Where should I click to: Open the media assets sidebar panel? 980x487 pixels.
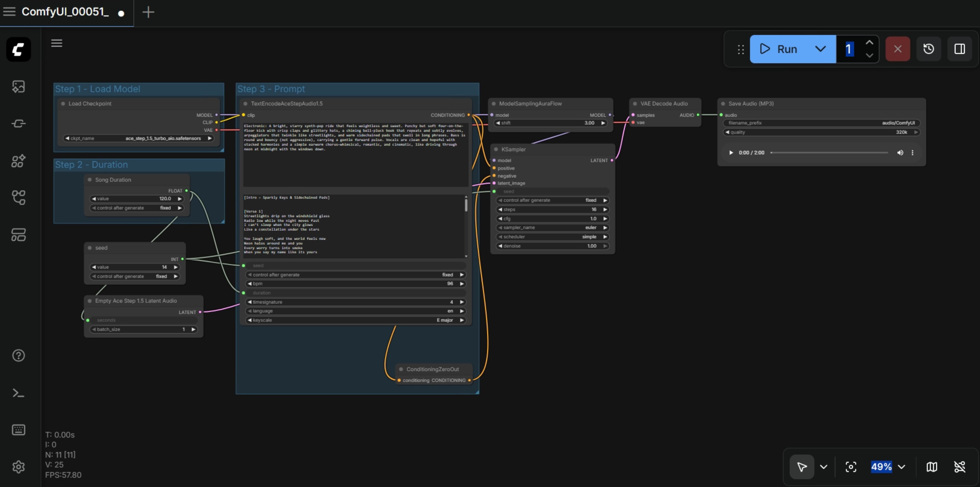[x=18, y=86]
